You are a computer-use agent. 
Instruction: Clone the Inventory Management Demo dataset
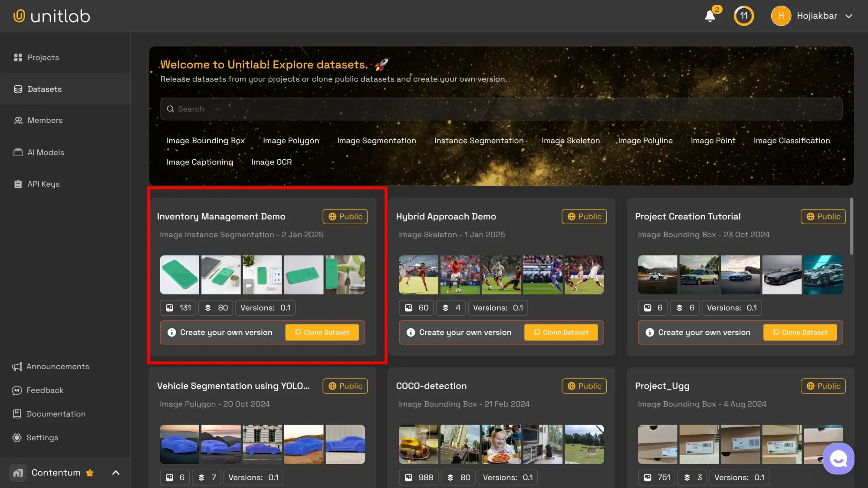(x=322, y=332)
